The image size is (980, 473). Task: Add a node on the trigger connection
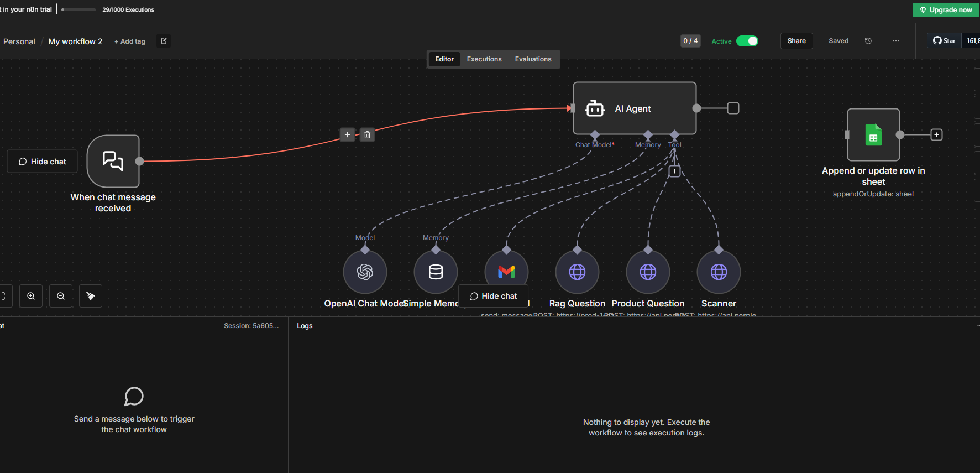347,134
